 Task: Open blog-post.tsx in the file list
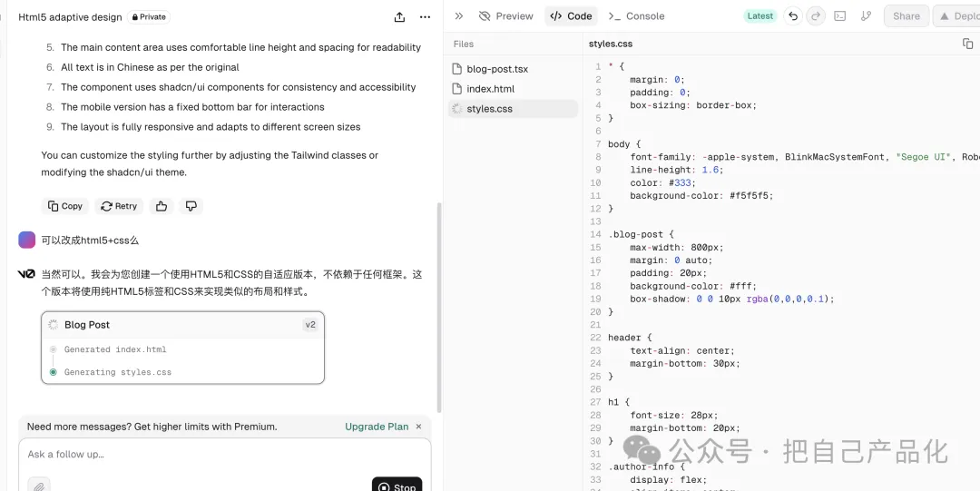tap(513, 69)
